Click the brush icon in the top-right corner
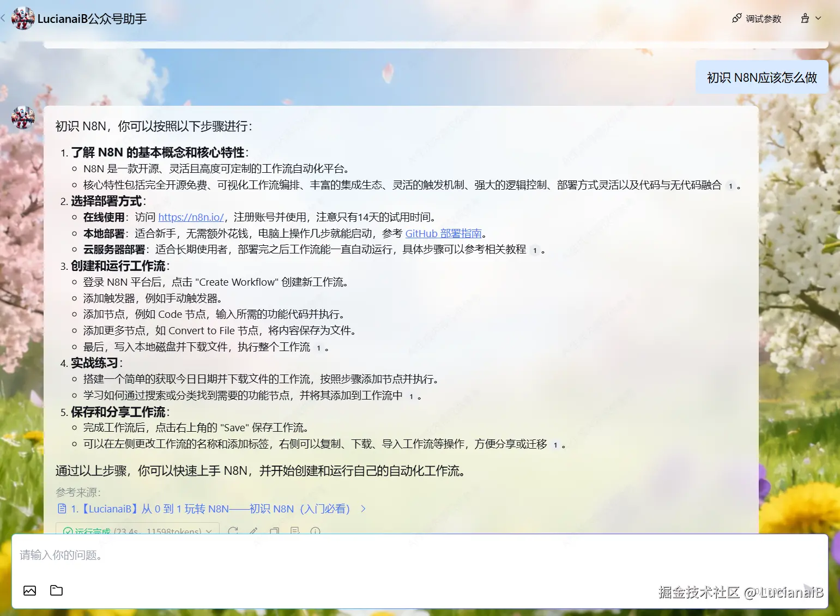840x616 pixels. click(x=805, y=18)
